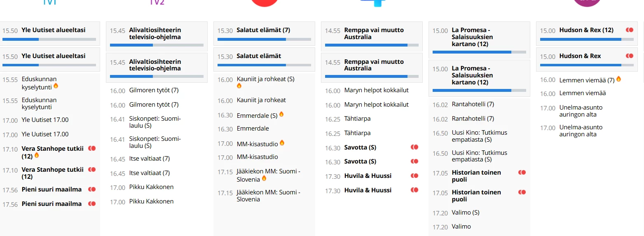Click the red replay icon beside plain Hudson & Rex
Screen dimensions: 644x236
630,56
